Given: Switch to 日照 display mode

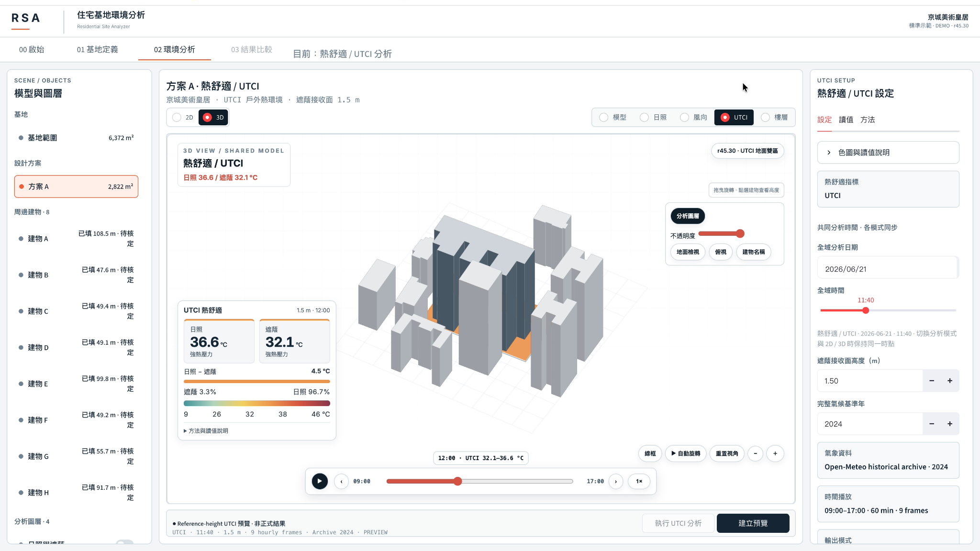Looking at the screenshot, I should pos(653,117).
